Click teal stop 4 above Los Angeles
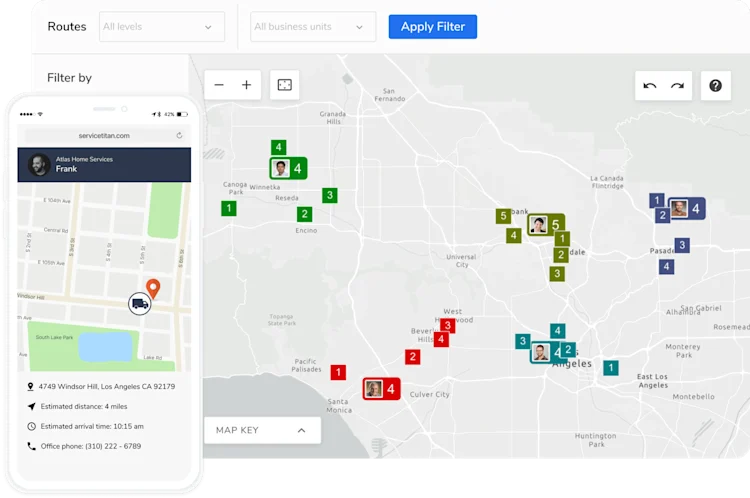The width and height of the screenshot is (750, 498). click(557, 331)
